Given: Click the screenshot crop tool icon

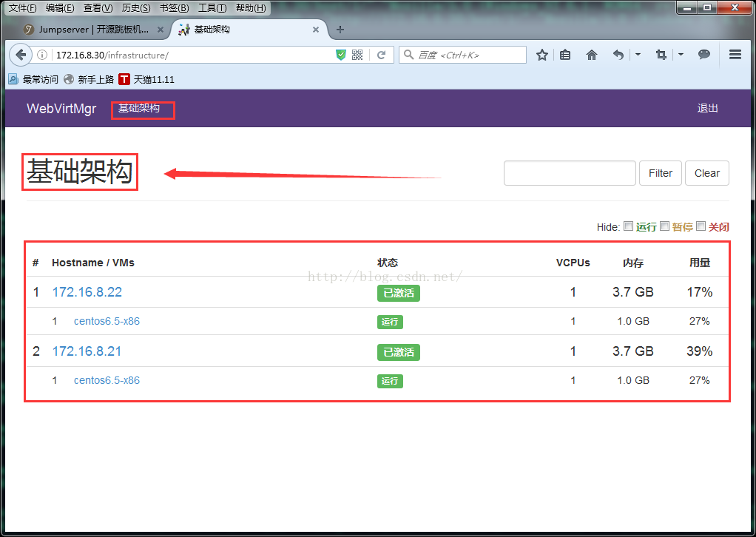Looking at the screenshot, I should 661,55.
